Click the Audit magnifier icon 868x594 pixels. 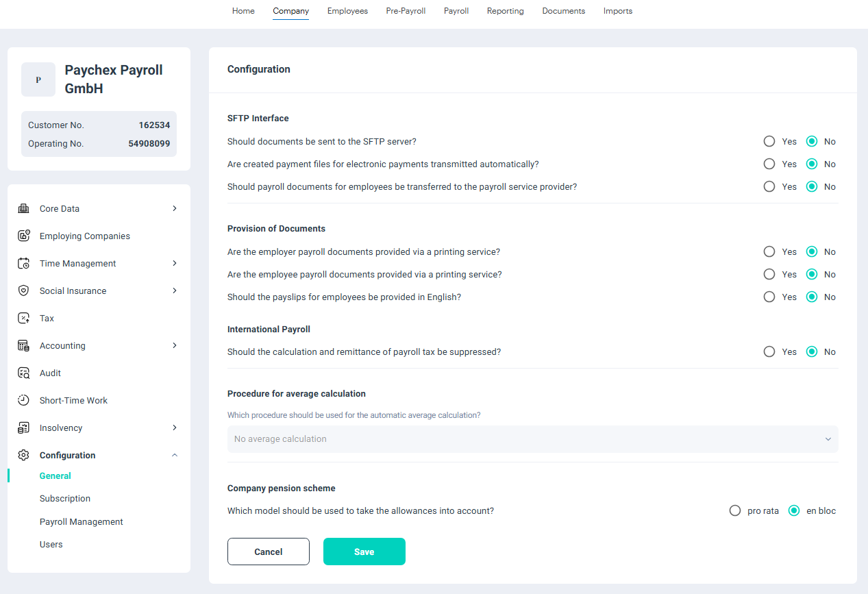point(23,373)
